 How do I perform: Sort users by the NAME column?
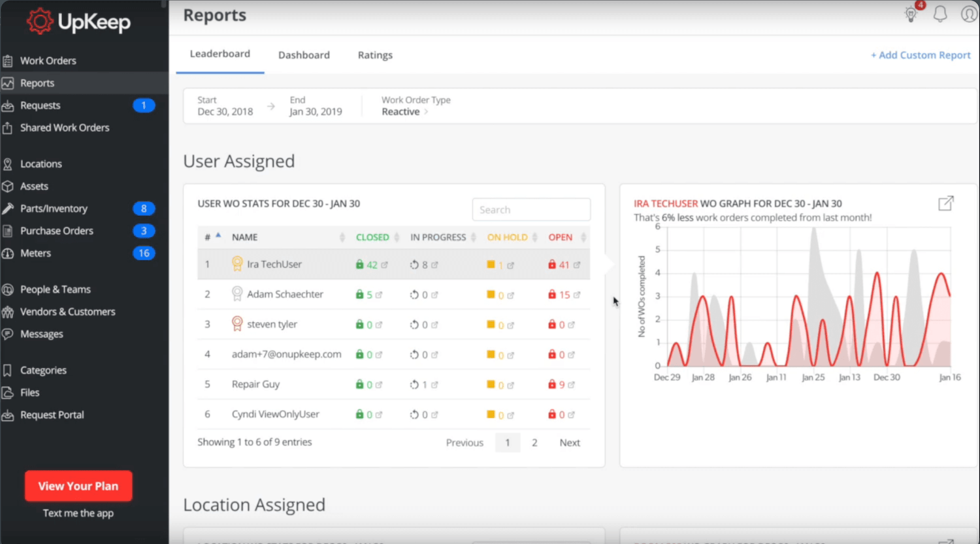pyautogui.click(x=244, y=237)
